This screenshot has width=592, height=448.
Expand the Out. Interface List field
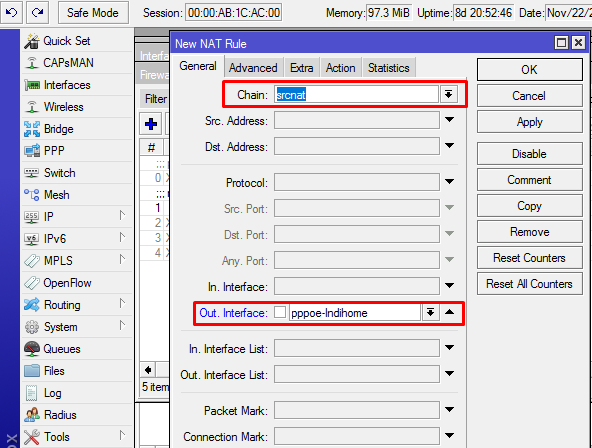pos(449,374)
